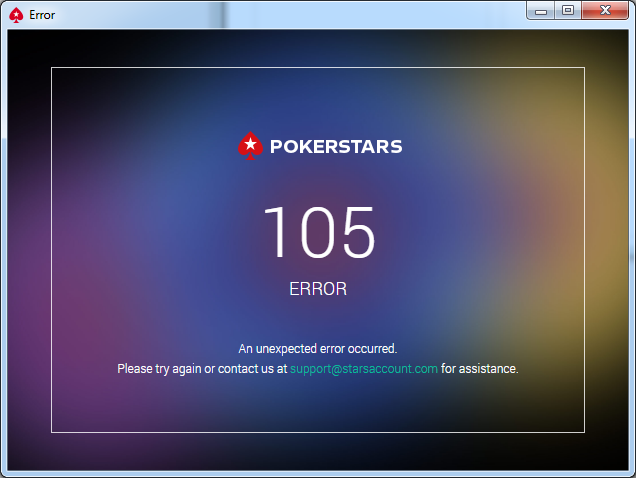Click the POKERSTARS wordmark text

click(336, 146)
